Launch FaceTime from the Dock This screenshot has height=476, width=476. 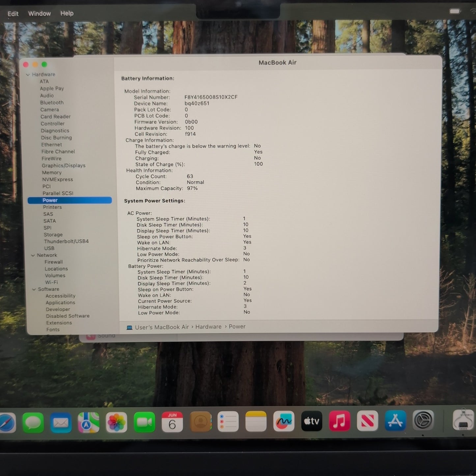(x=144, y=422)
